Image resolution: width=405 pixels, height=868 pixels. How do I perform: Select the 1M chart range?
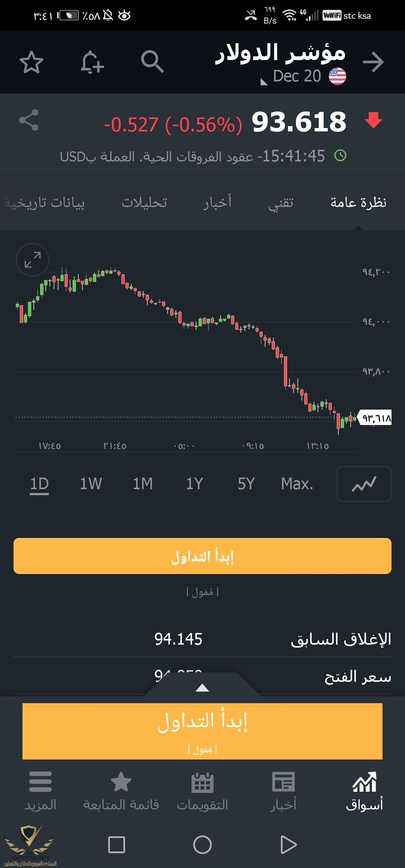tap(143, 484)
